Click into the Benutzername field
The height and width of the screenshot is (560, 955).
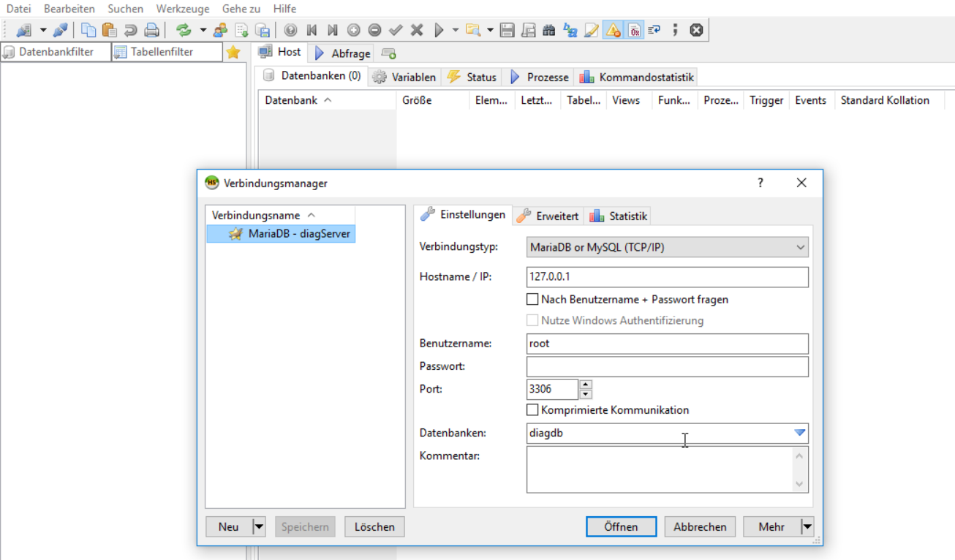point(668,344)
